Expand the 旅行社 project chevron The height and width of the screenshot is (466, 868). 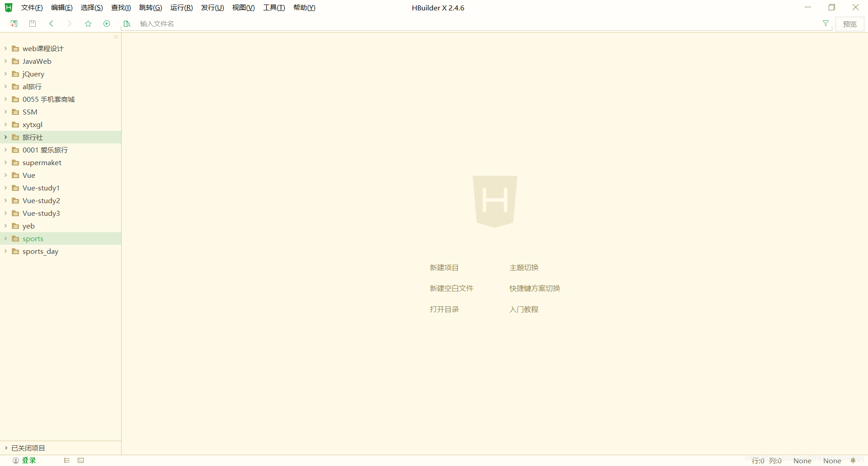point(5,137)
